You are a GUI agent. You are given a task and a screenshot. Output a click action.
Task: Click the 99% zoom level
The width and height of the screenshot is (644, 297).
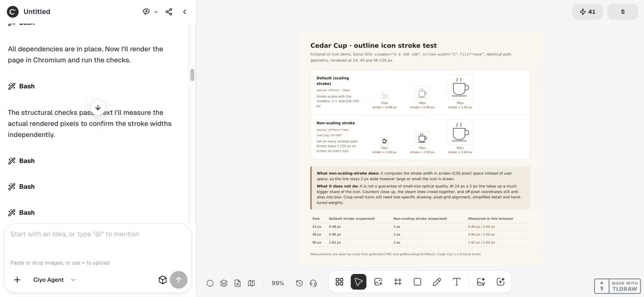(x=278, y=283)
